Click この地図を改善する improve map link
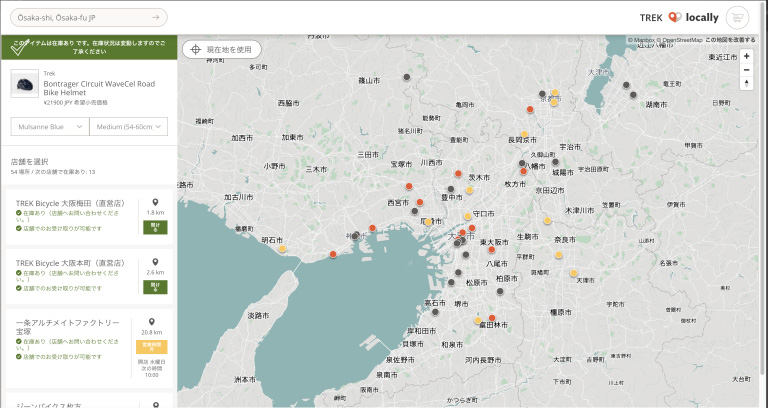 [x=732, y=40]
